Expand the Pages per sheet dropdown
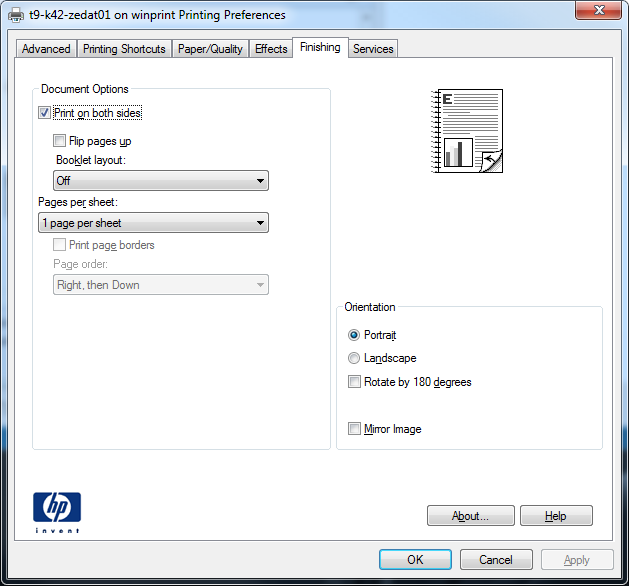629x586 pixels. click(153, 223)
